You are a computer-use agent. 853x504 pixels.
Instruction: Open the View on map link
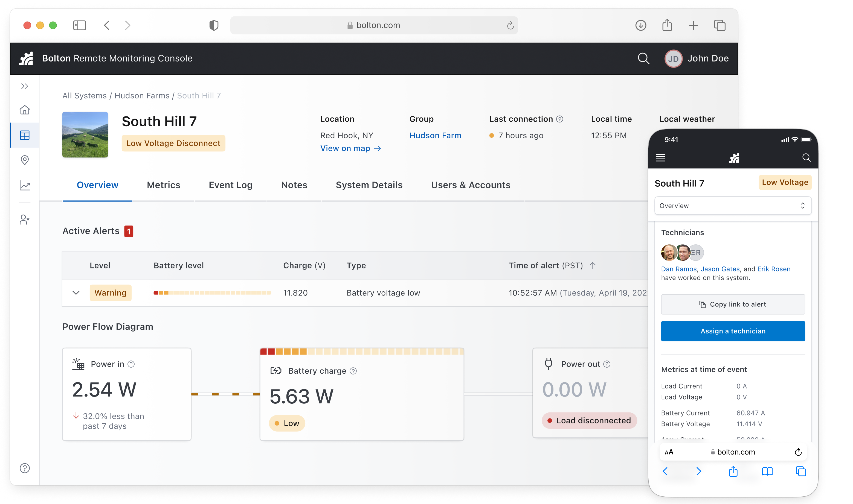coord(350,148)
